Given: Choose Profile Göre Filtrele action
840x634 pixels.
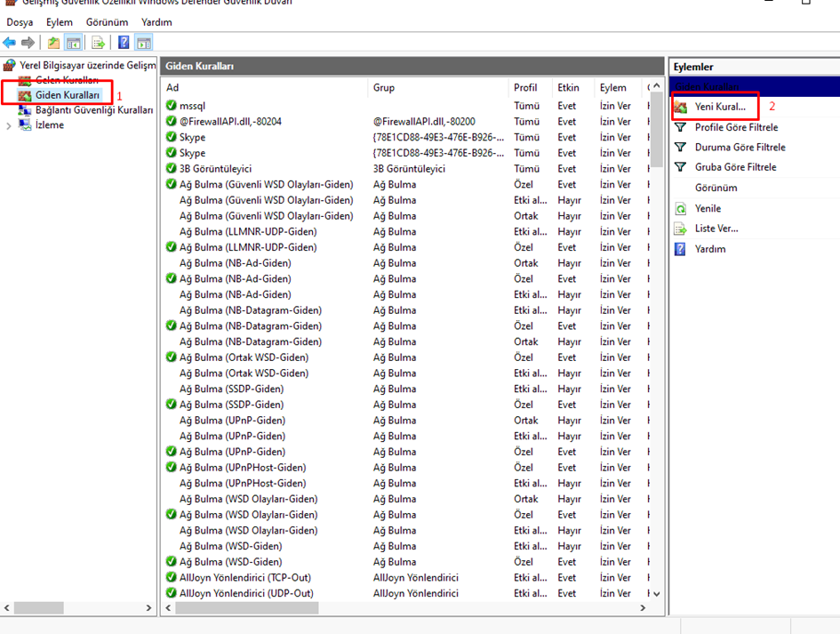Looking at the screenshot, I should click(x=737, y=127).
